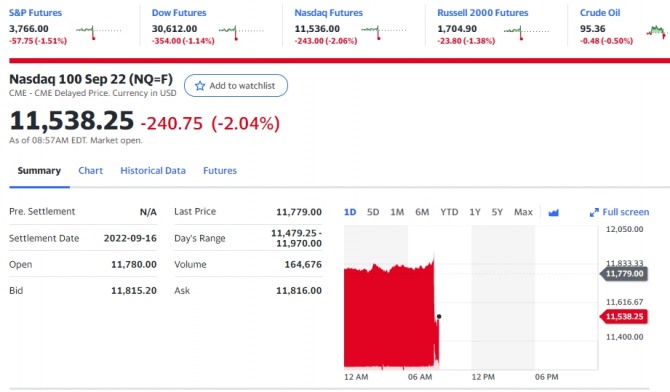
Task: Click the Dow Futures mini chart
Action: [241, 32]
